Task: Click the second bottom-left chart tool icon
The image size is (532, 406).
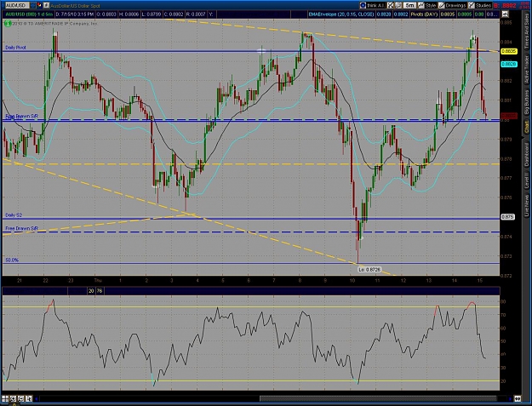Action: tap(13, 398)
